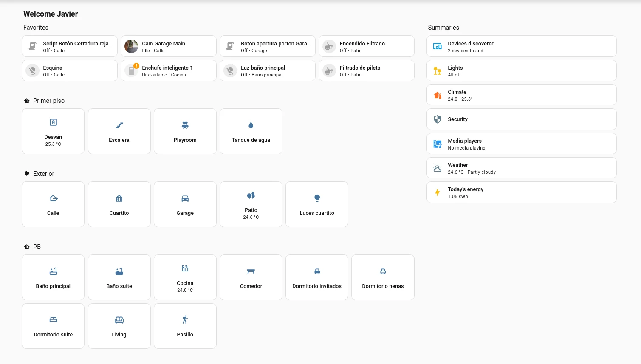This screenshot has width=641, height=364.
Task: Open the Devices discovered summary
Action: (x=521, y=46)
